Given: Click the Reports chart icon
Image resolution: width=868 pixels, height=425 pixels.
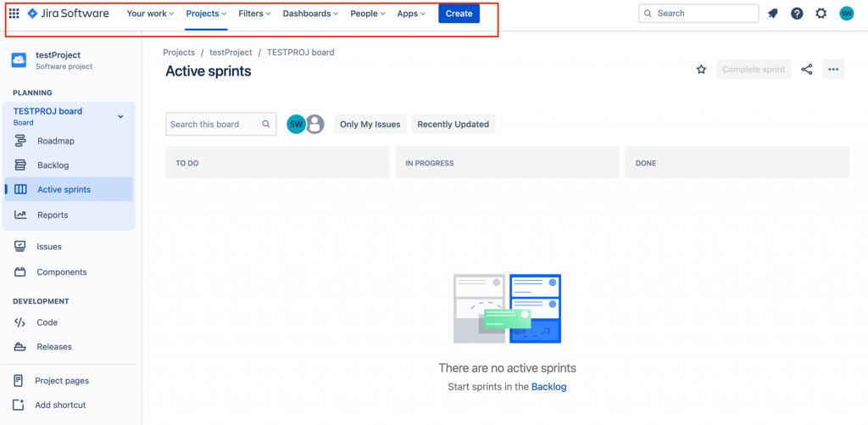Looking at the screenshot, I should (20, 215).
